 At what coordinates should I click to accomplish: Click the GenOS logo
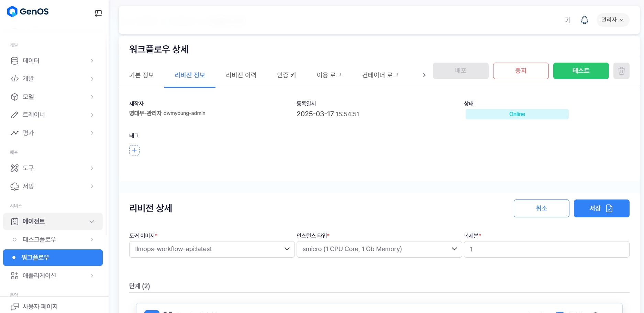[28, 12]
